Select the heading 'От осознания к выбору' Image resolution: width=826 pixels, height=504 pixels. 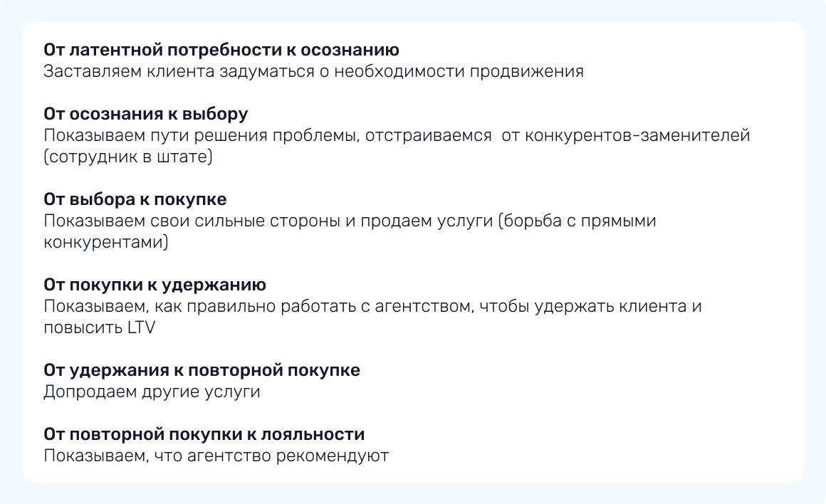(146, 115)
